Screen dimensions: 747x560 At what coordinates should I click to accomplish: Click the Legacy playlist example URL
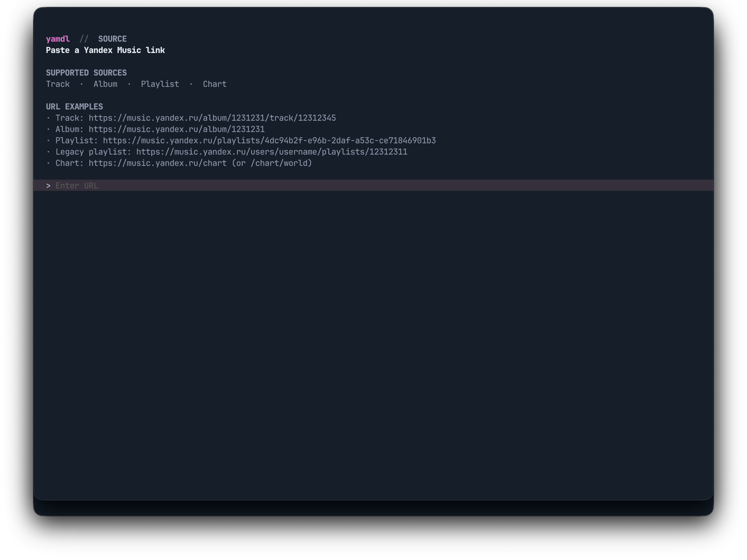pos(227,152)
